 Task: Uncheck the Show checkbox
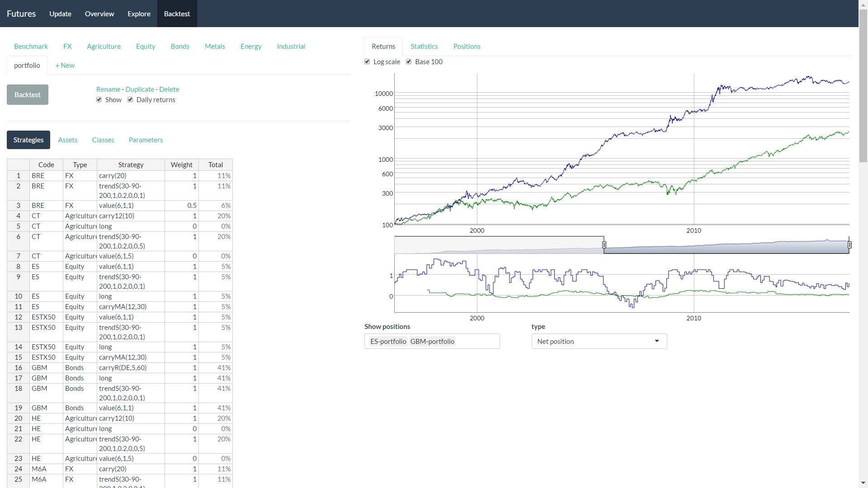[x=99, y=100]
